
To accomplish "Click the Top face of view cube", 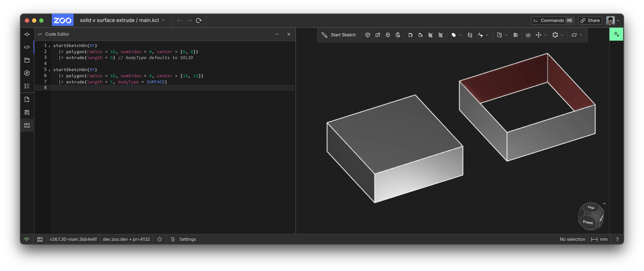I will 591,207.
